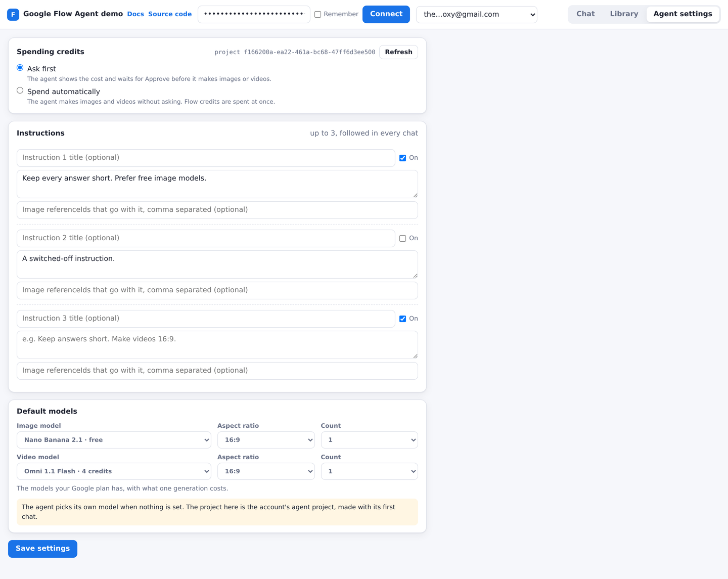This screenshot has height=579, width=728.
Task: Click the Instruction 2 title field
Action: pos(206,238)
